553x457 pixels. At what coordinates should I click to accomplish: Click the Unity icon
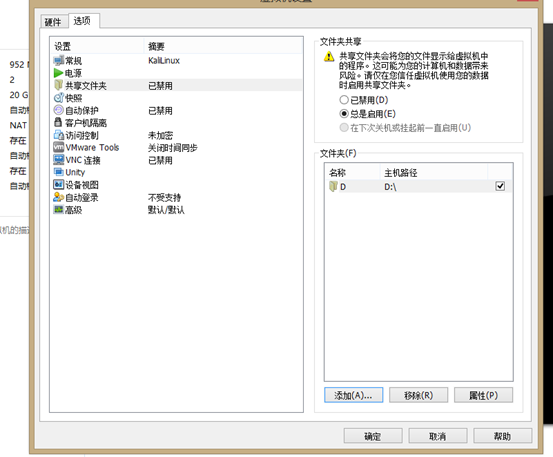[x=58, y=172]
